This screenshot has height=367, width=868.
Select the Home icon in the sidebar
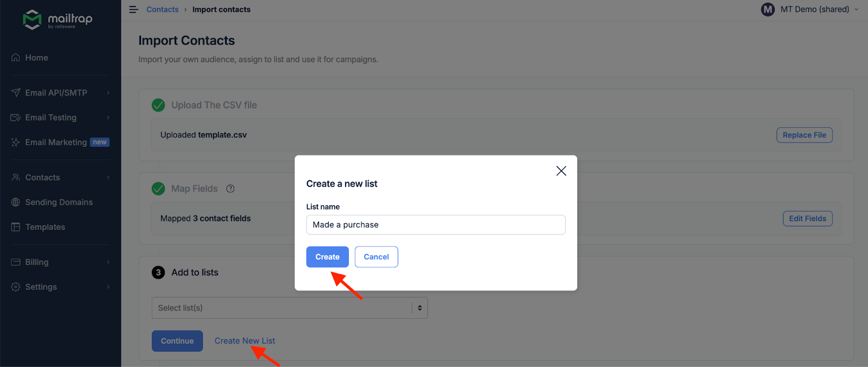click(16, 57)
